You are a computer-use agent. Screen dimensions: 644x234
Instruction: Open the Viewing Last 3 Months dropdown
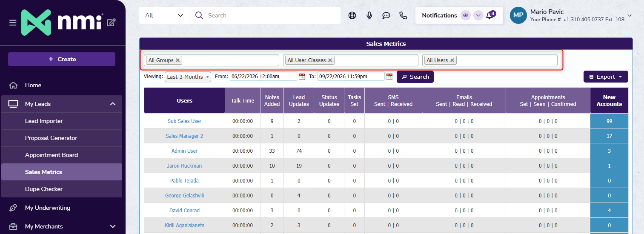pos(188,77)
